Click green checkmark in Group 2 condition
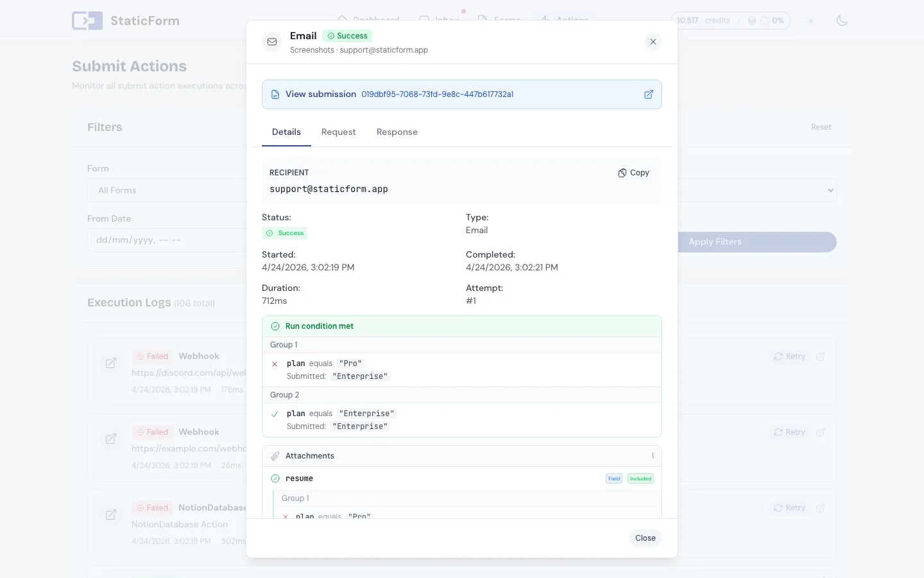Screen dimensions: 924x578 pos(275,414)
